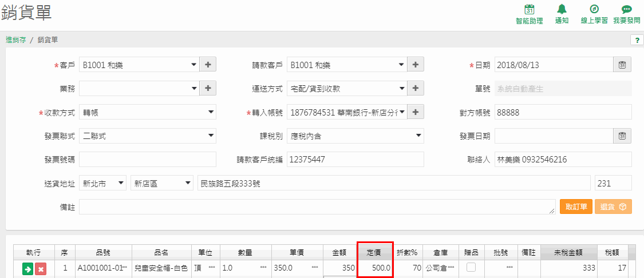Image resolution: width=644 pixels, height=278 pixels.
Task: Click the orange 取訂單 button
Action: pyautogui.click(x=576, y=207)
